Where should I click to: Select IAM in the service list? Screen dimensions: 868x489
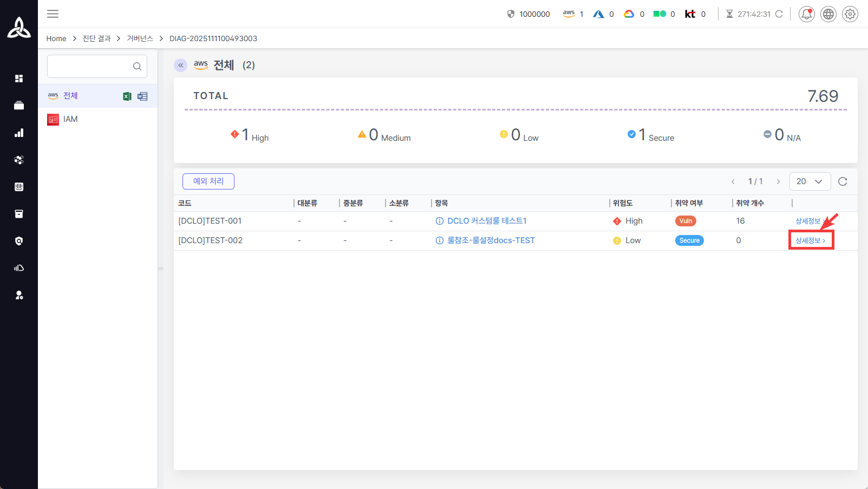pos(70,119)
